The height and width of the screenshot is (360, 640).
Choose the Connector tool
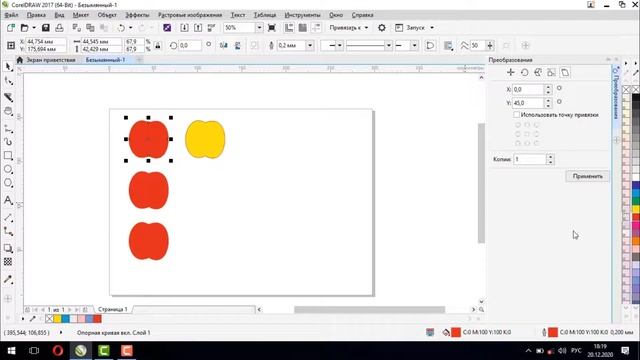[x=8, y=231]
